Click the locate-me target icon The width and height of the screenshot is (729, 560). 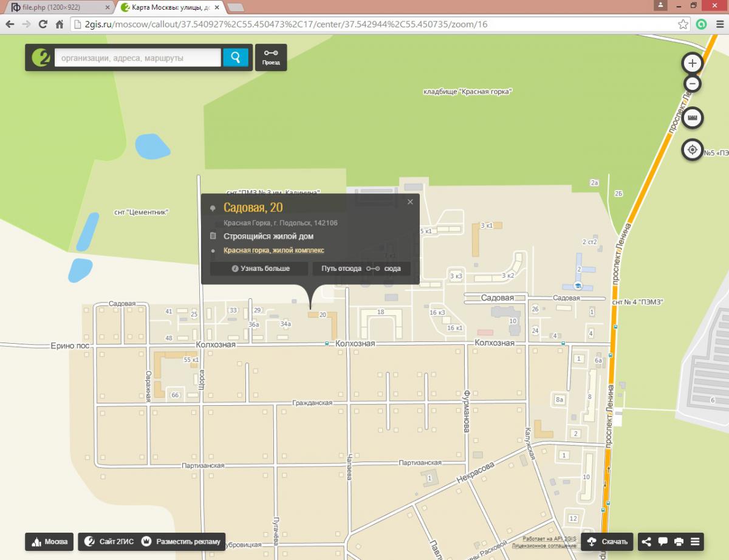pyautogui.click(x=692, y=149)
